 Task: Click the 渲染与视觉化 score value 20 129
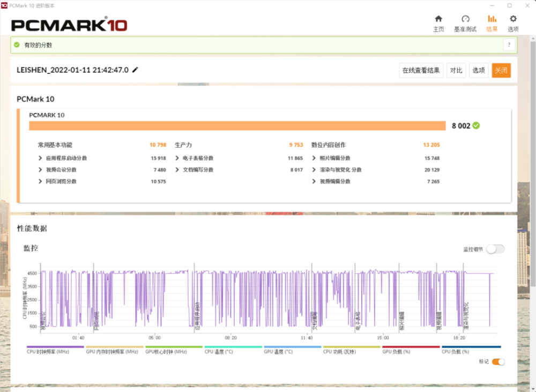point(432,170)
